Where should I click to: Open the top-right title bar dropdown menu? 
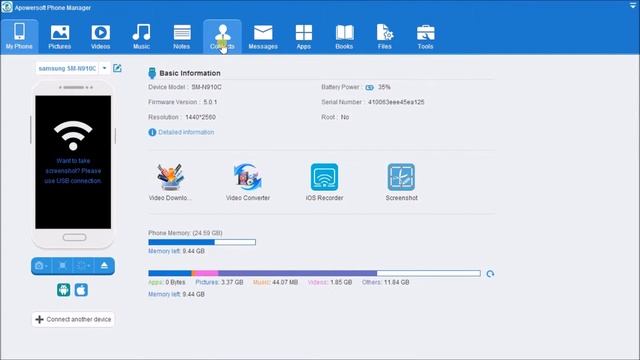click(x=633, y=5)
